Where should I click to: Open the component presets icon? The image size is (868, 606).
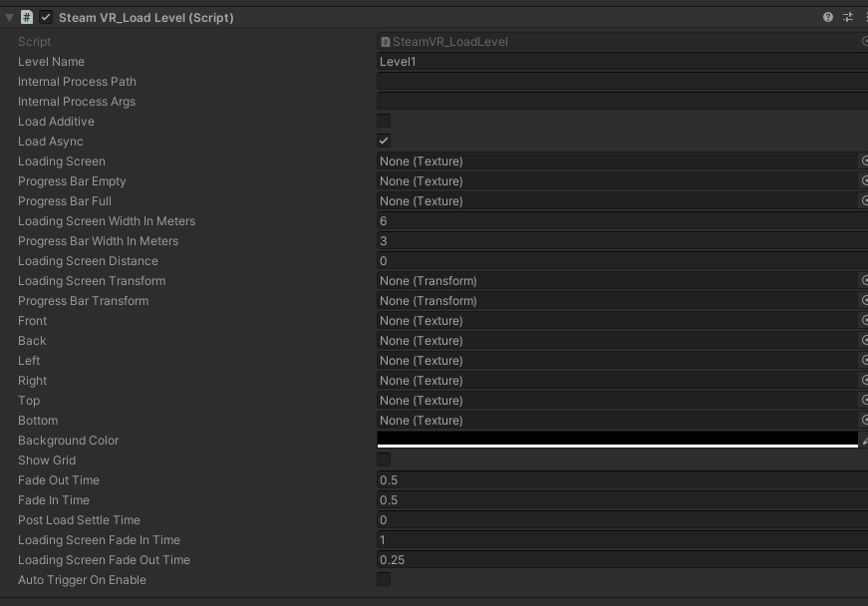click(848, 17)
